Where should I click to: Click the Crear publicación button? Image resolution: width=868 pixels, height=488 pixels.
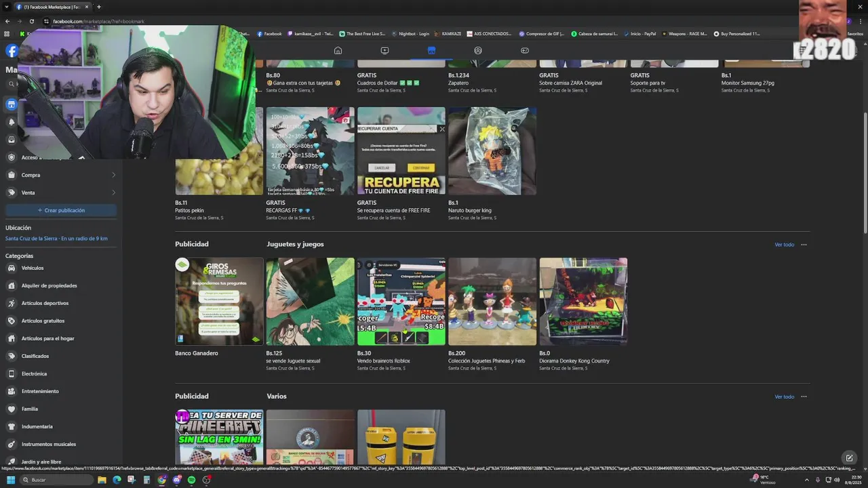coord(61,210)
